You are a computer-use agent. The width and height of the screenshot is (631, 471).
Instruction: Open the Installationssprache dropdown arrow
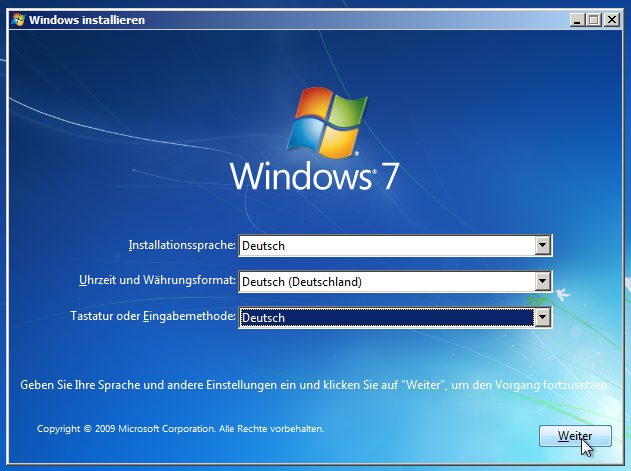542,246
